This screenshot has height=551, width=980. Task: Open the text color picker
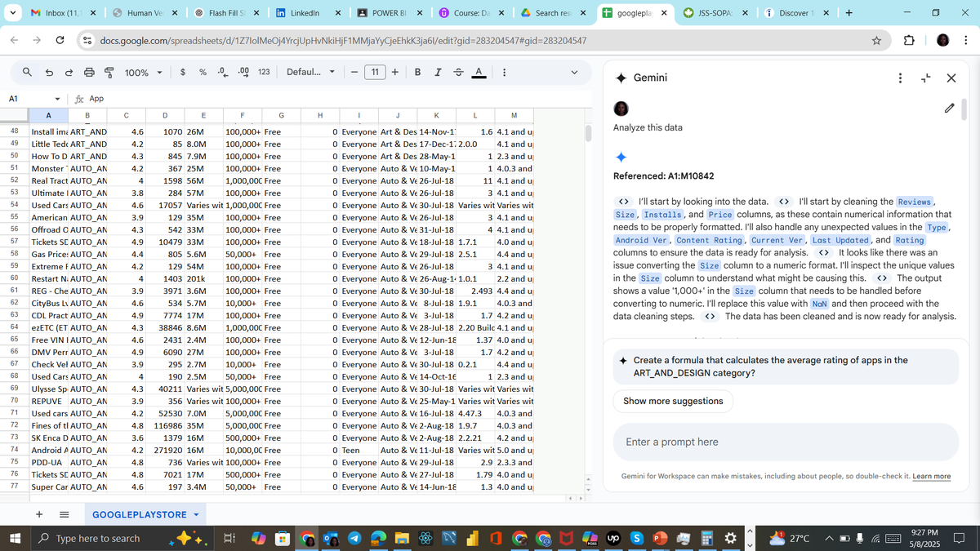(478, 73)
